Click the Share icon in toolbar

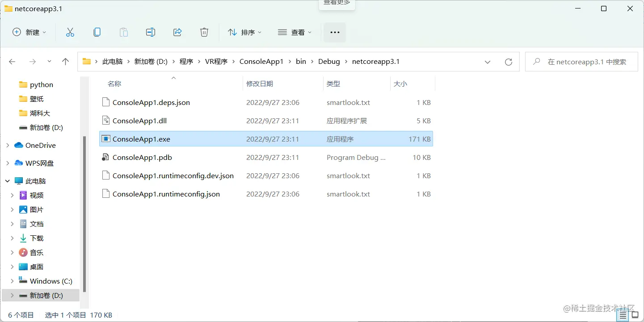[177, 32]
